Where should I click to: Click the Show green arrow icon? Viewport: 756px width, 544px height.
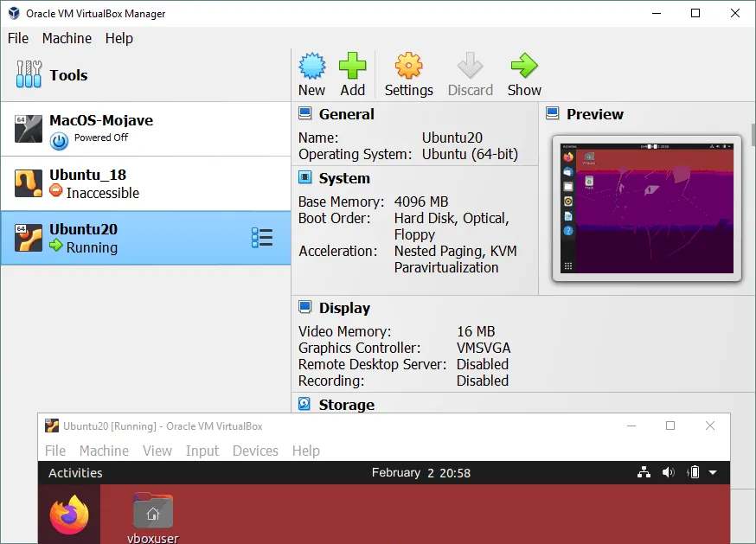[523, 67]
